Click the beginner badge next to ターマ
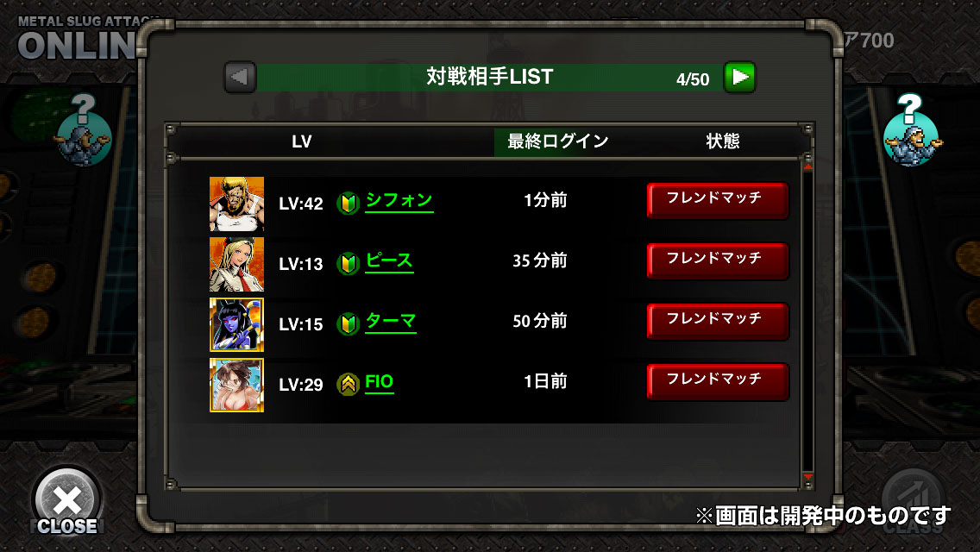 [349, 323]
